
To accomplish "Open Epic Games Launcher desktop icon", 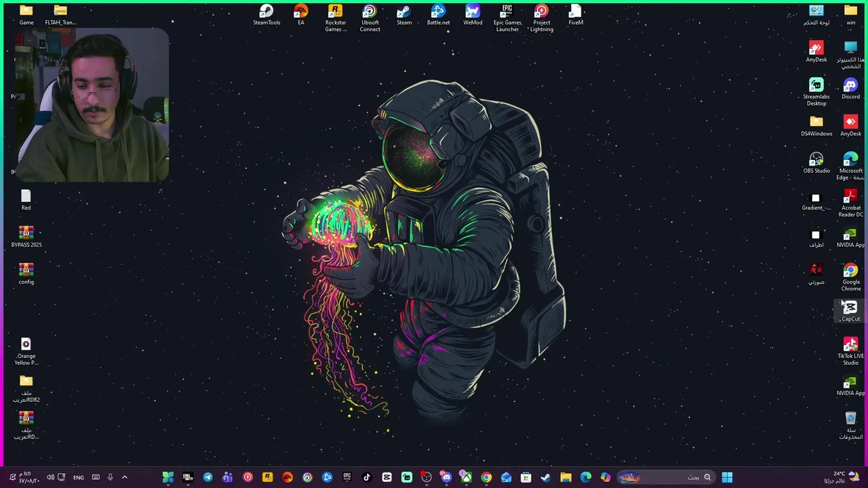I will [507, 18].
